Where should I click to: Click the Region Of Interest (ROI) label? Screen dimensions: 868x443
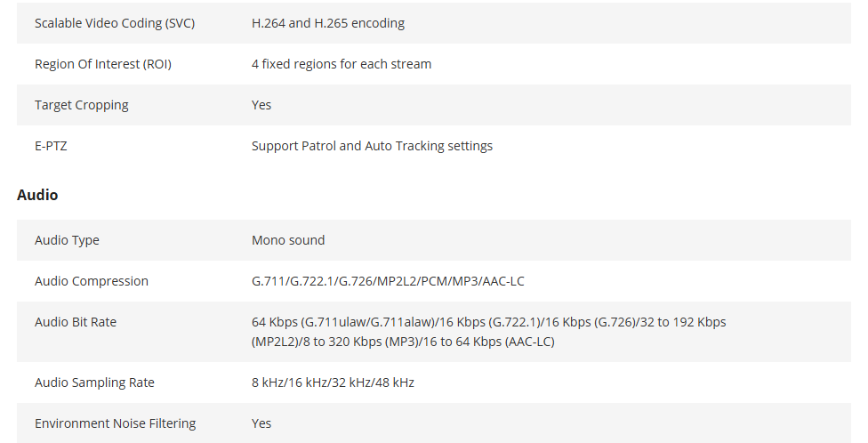coord(103,64)
